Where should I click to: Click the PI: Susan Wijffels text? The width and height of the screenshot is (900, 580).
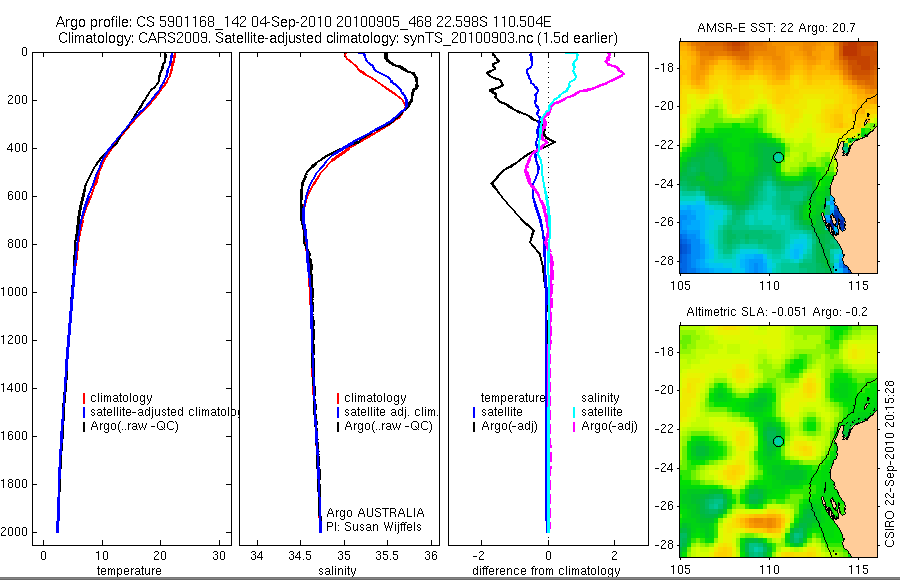pos(374,527)
